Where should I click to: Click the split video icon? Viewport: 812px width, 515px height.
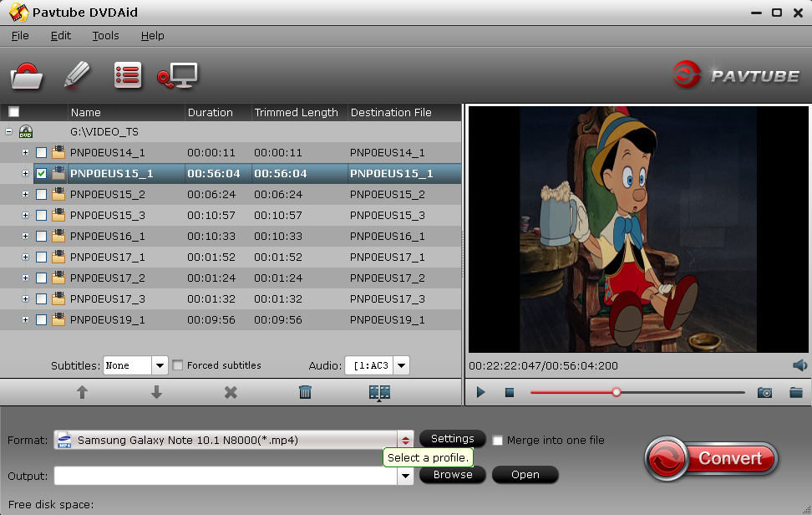pos(379,393)
